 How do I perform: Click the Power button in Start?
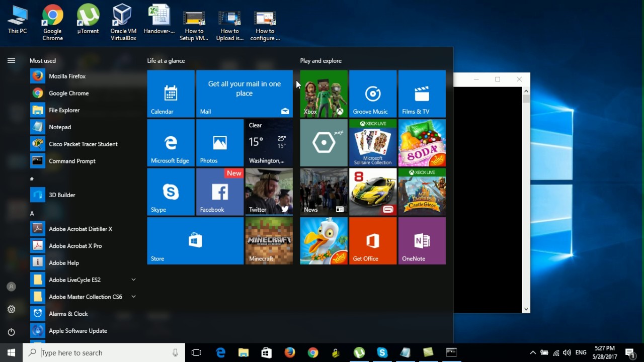(11, 332)
